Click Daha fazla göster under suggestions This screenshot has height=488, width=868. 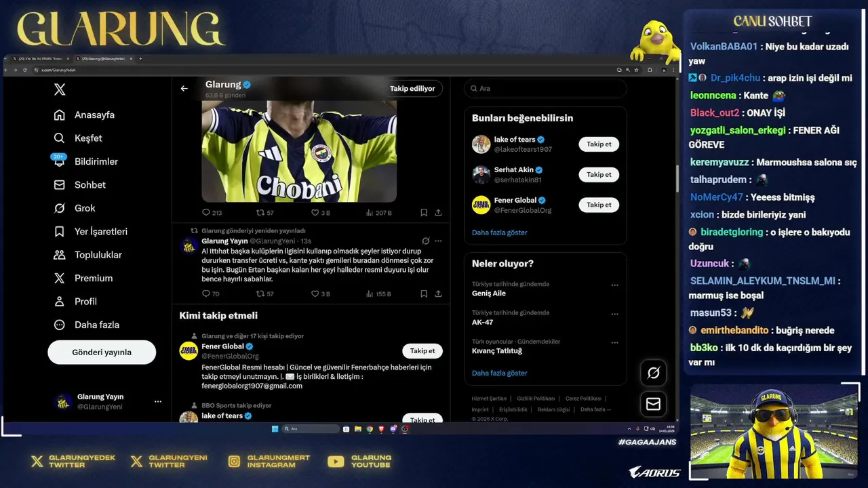(x=499, y=232)
